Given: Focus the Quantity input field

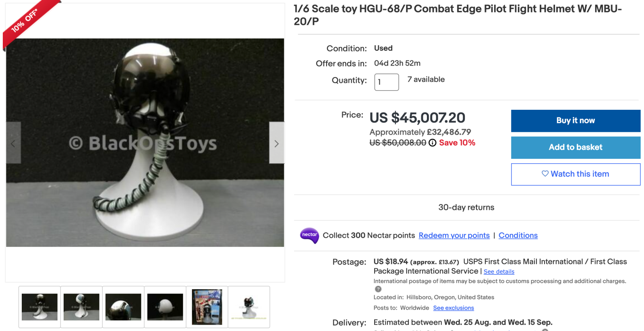Looking at the screenshot, I should click(387, 82).
